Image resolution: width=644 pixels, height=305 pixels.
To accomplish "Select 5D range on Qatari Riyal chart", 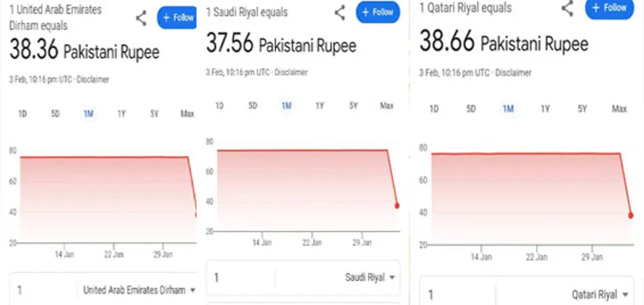I will pyautogui.click(x=471, y=109).
